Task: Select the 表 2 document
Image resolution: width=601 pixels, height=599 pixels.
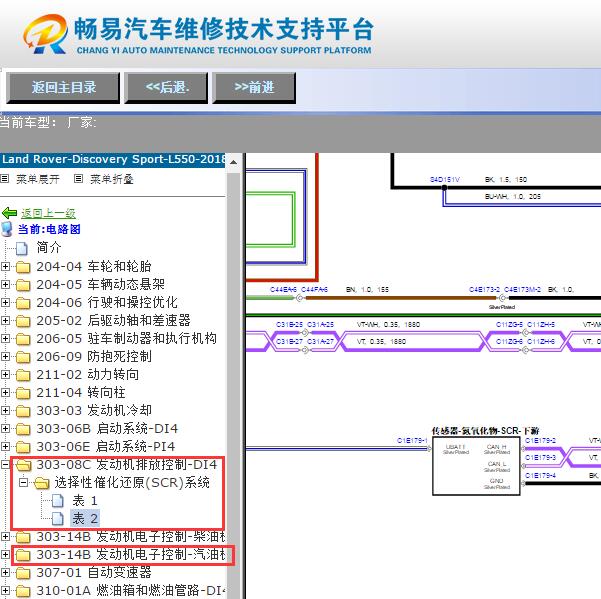Action: point(85,519)
